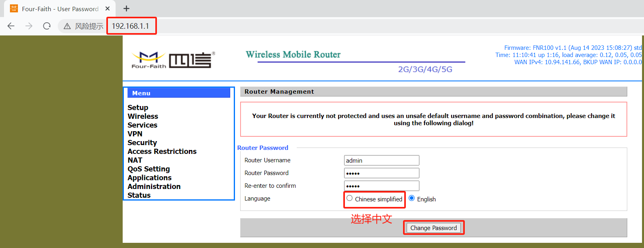Click the security warning triangle icon
The height and width of the screenshot is (248, 644).
click(x=67, y=26)
